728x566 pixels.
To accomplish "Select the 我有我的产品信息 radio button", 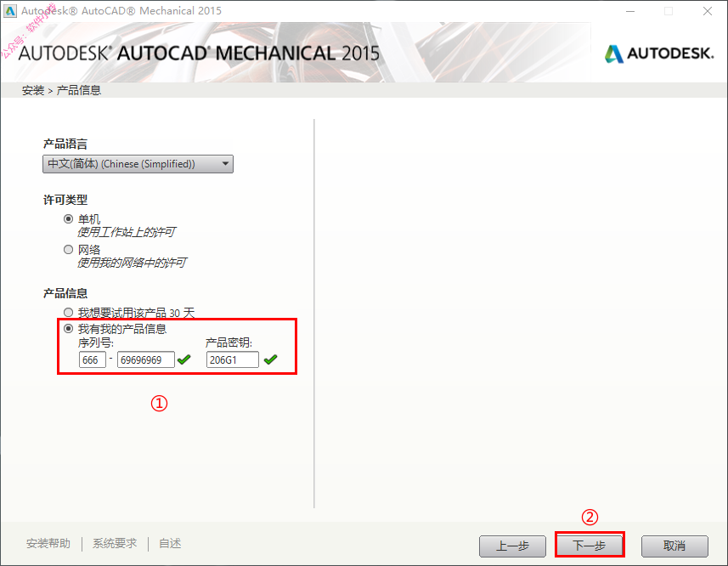I will pyautogui.click(x=68, y=329).
